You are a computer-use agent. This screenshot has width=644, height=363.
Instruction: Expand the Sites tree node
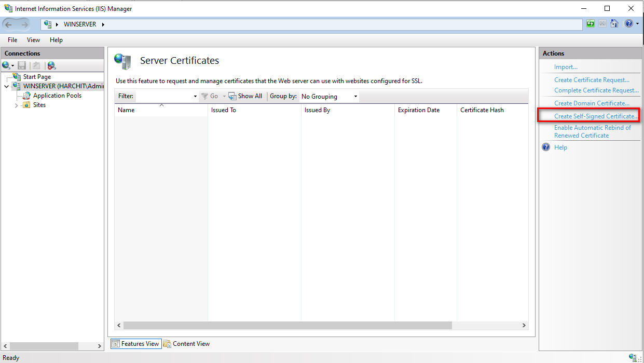[x=17, y=105]
